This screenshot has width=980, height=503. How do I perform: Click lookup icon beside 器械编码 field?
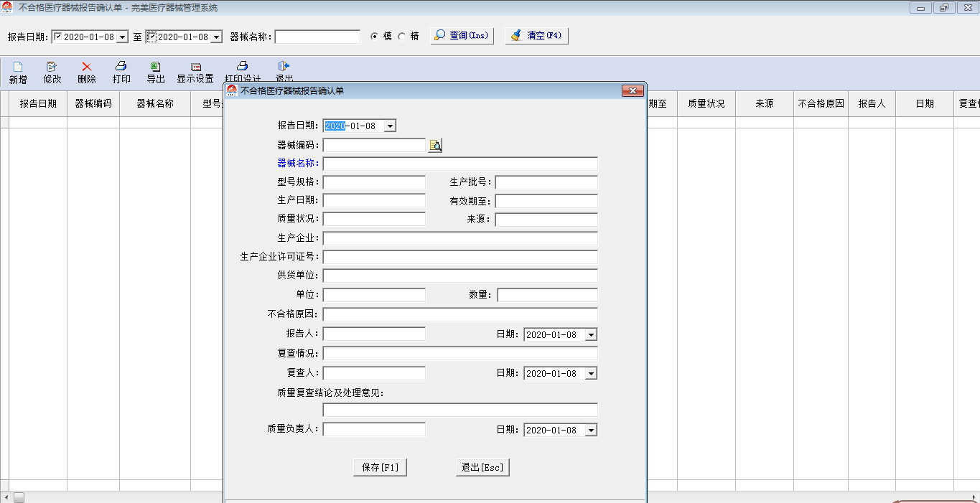pos(435,146)
